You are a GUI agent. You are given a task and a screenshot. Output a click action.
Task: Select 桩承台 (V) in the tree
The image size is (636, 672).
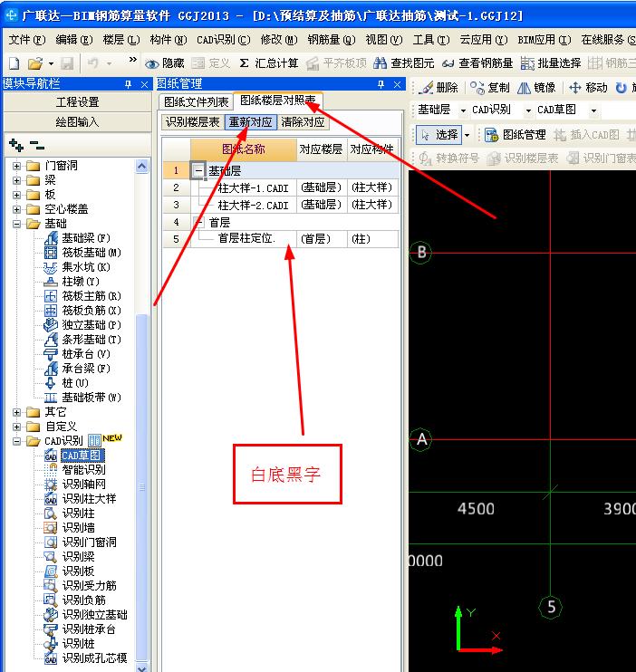click(x=78, y=354)
